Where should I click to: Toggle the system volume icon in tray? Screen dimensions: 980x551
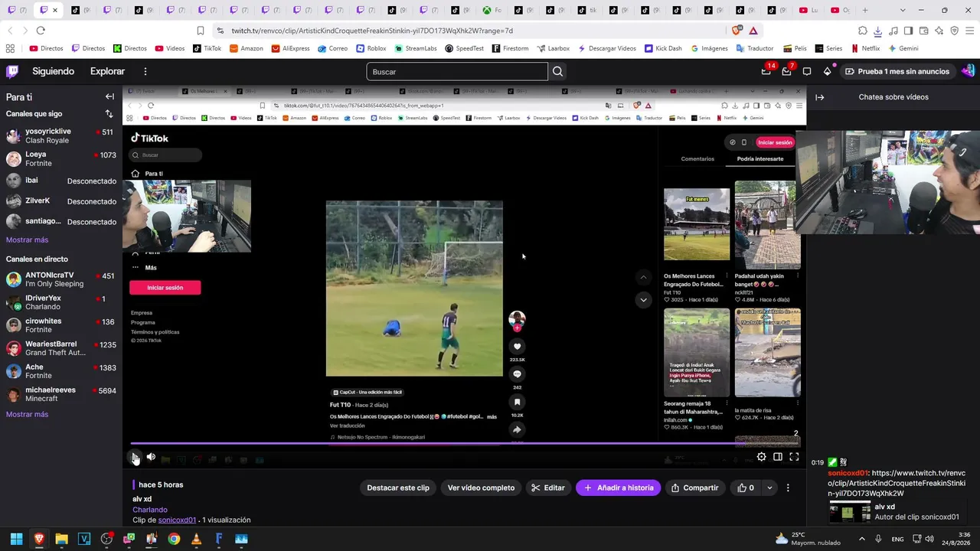click(929, 539)
